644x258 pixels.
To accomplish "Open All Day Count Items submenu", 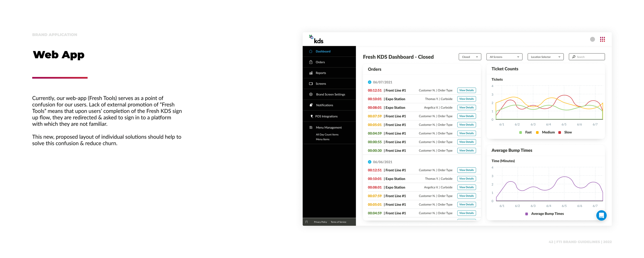I will tap(327, 134).
